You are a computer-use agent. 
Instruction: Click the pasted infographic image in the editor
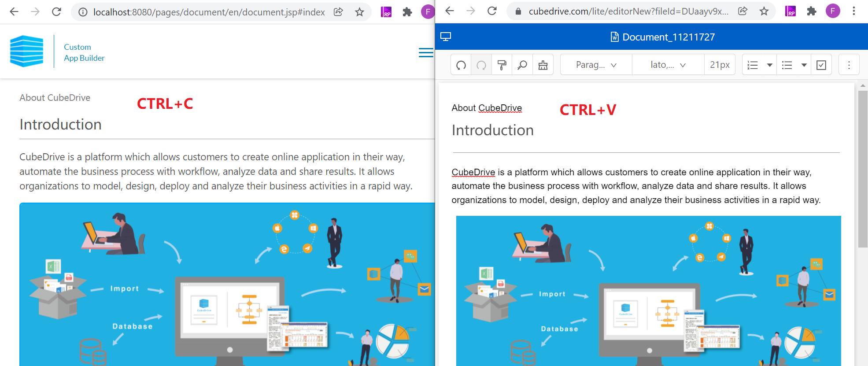[x=649, y=291]
